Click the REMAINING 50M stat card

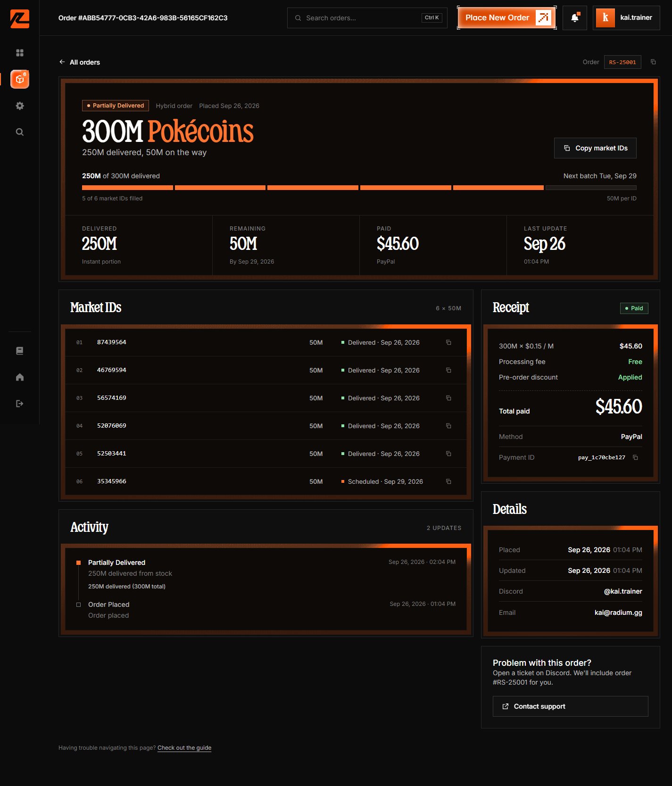pyautogui.click(x=286, y=245)
